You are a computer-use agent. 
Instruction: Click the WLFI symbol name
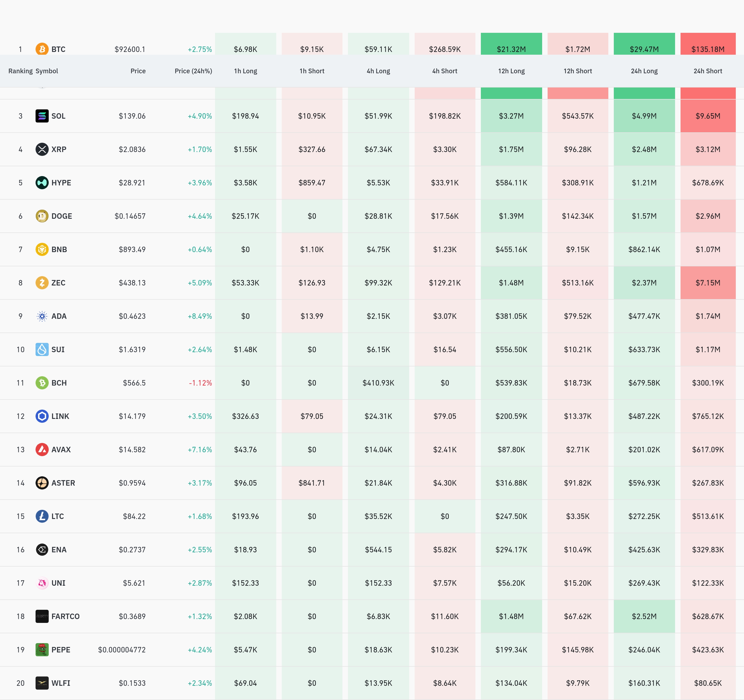coord(61,683)
